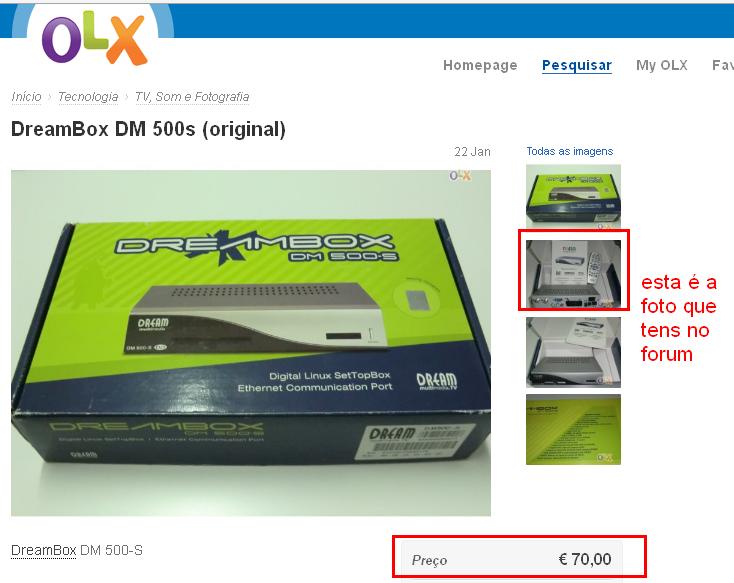Open the Início breadcrumb link

tap(26, 96)
